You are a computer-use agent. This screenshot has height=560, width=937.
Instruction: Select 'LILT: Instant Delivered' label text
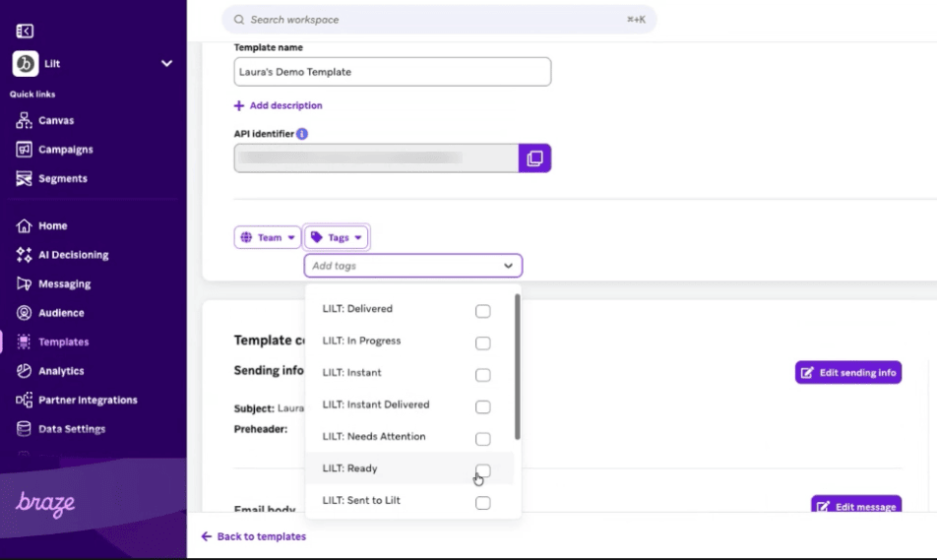click(x=376, y=404)
